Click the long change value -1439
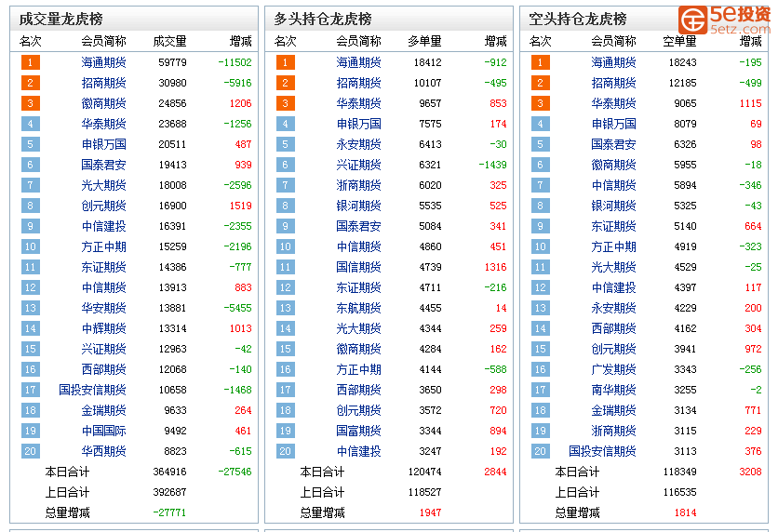778x532 pixels. 492,165
